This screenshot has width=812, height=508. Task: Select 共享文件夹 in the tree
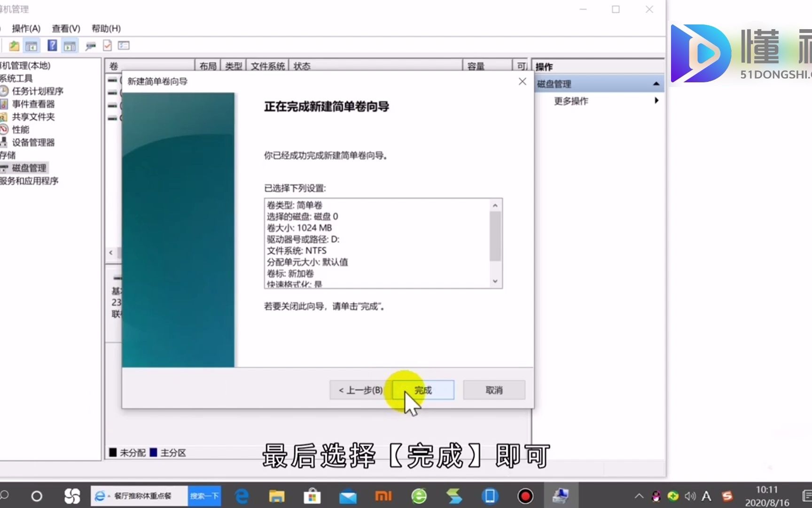point(33,117)
